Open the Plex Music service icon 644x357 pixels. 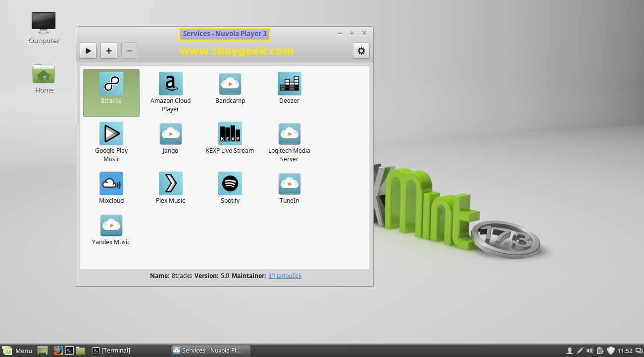point(171,183)
